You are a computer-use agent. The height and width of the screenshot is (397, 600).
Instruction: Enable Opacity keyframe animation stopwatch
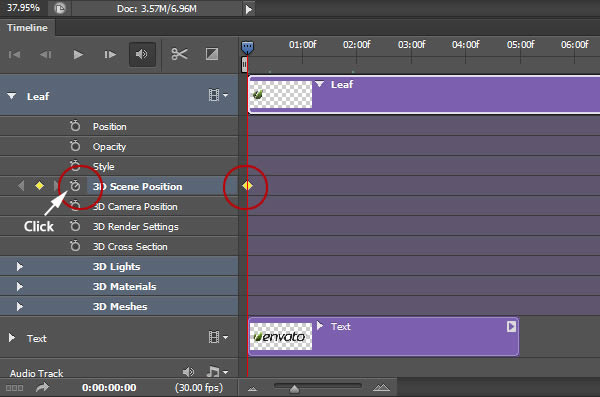tap(75, 146)
